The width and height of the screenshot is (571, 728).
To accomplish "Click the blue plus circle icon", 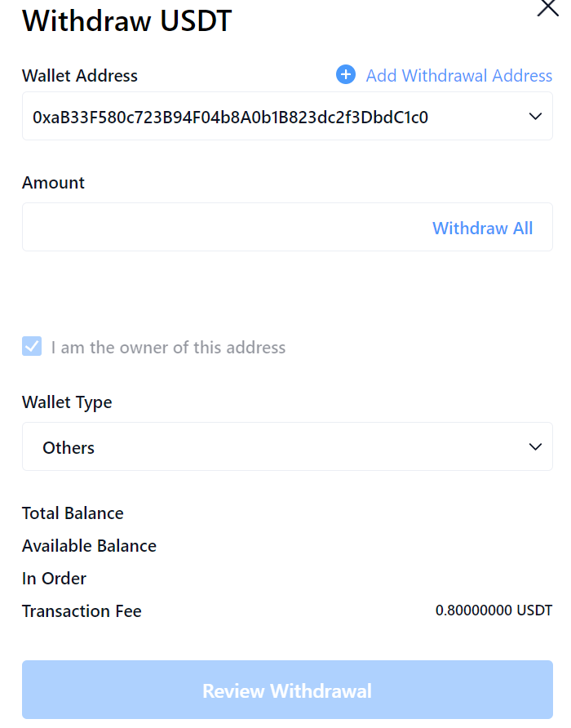I will click(346, 75).
